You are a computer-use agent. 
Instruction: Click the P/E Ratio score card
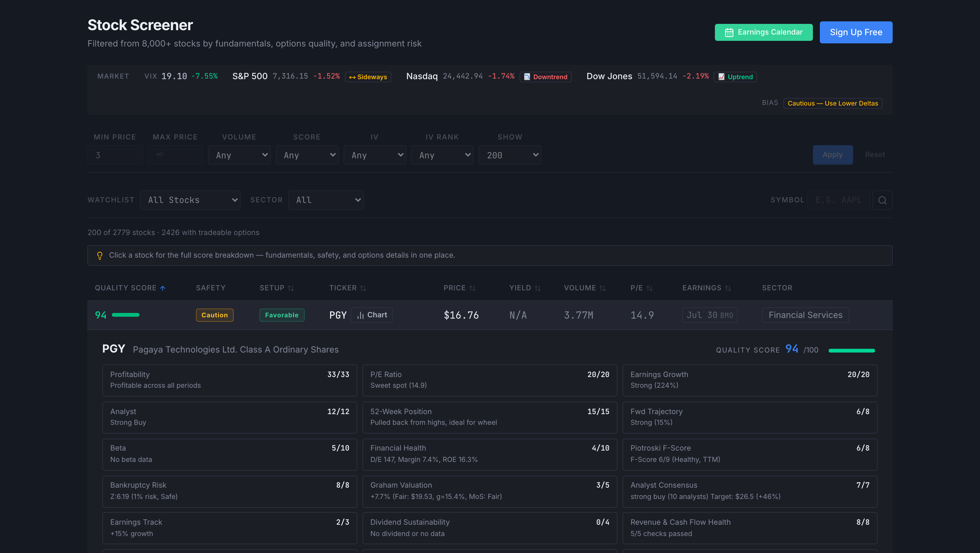[x=490, y=380]
